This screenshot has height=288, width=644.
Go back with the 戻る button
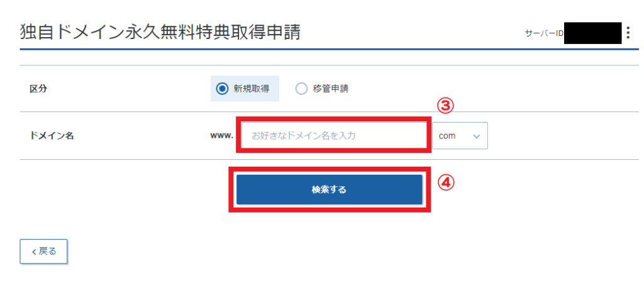pos(43,252)
